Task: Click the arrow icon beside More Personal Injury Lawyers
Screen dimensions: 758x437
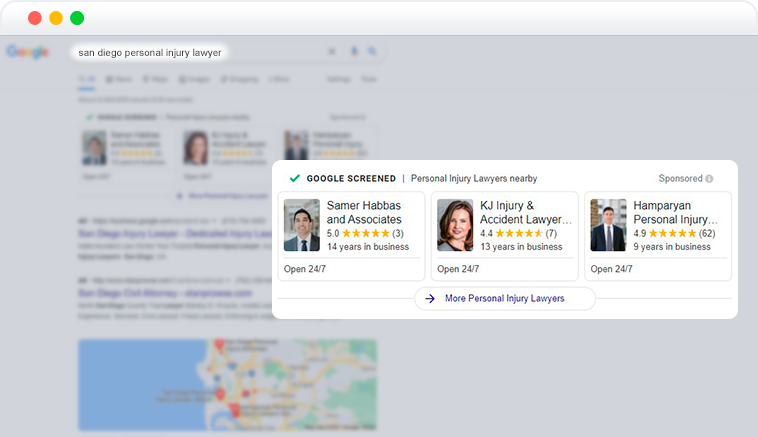Action: point(429,298)
